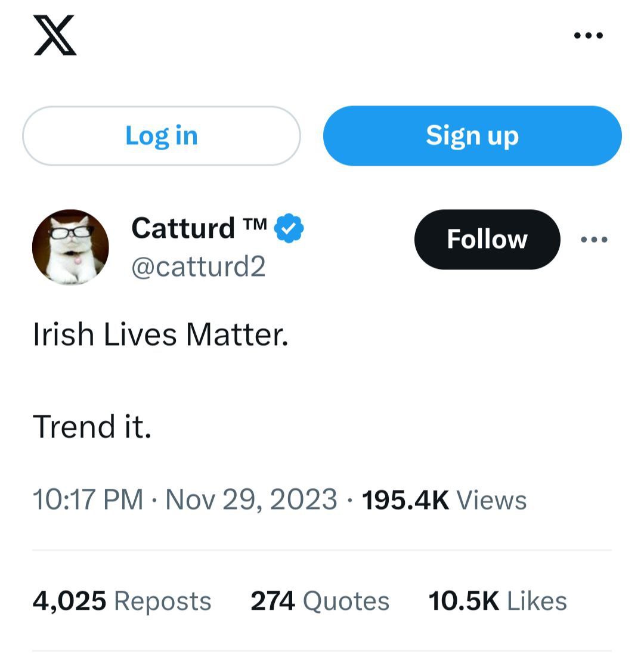The height and width of the screenshot is (661, 644).
Task: Click the Catturd display name
Action: click(x=183, y=228)
